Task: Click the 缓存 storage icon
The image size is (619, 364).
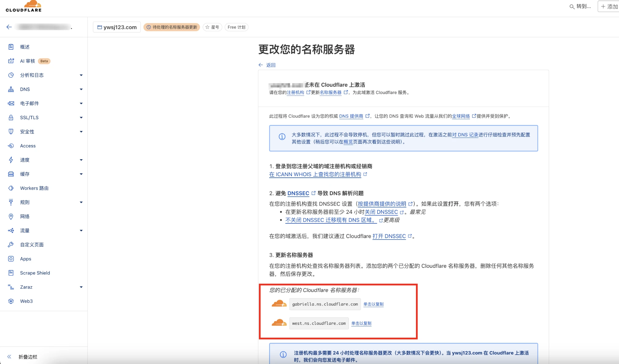Action: click(x=11, y=174)
